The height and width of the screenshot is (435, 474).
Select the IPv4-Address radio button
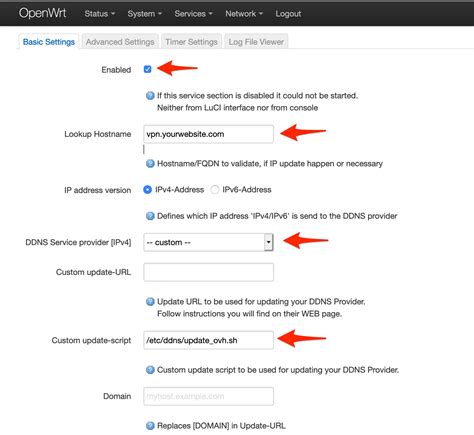tap(147, 190)
